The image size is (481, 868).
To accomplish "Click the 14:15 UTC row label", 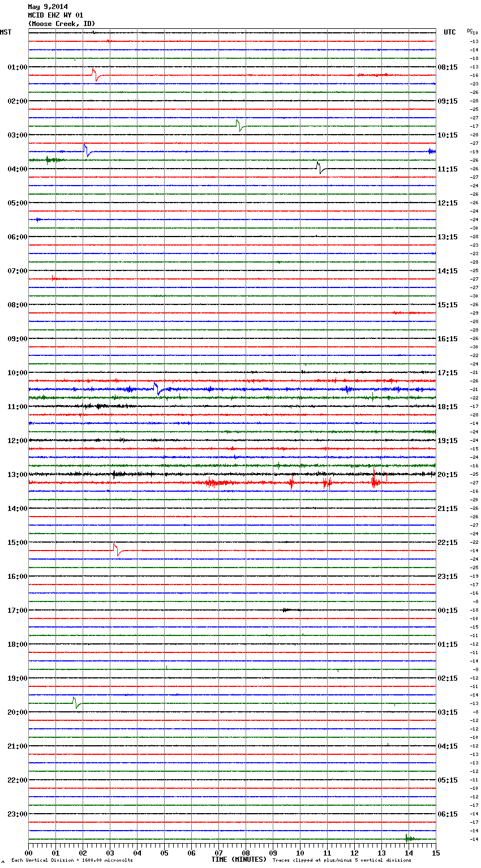I will click(x=448, y=270).
